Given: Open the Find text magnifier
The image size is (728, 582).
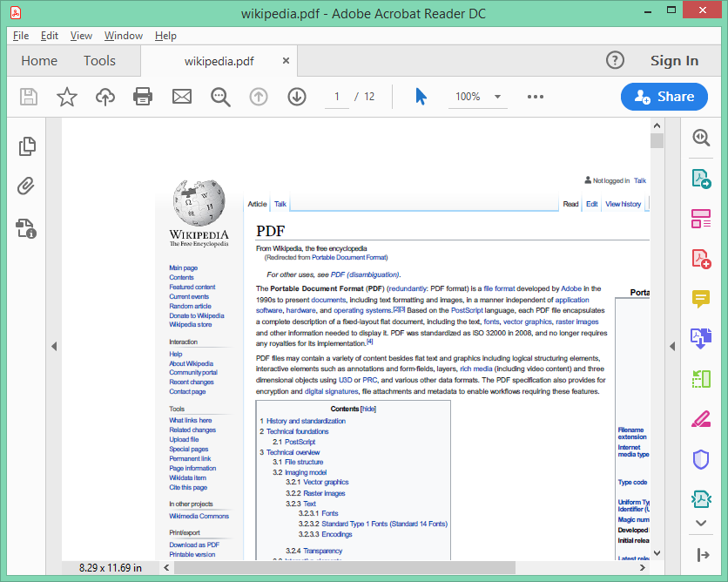Looking at the screenshot, I should (220, 97).
